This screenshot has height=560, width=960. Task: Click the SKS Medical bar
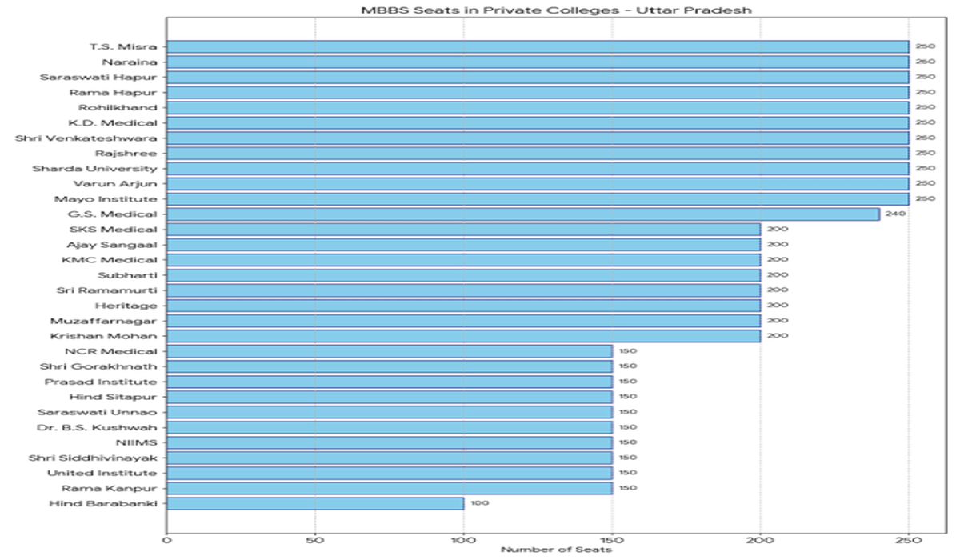click(464, 230)
